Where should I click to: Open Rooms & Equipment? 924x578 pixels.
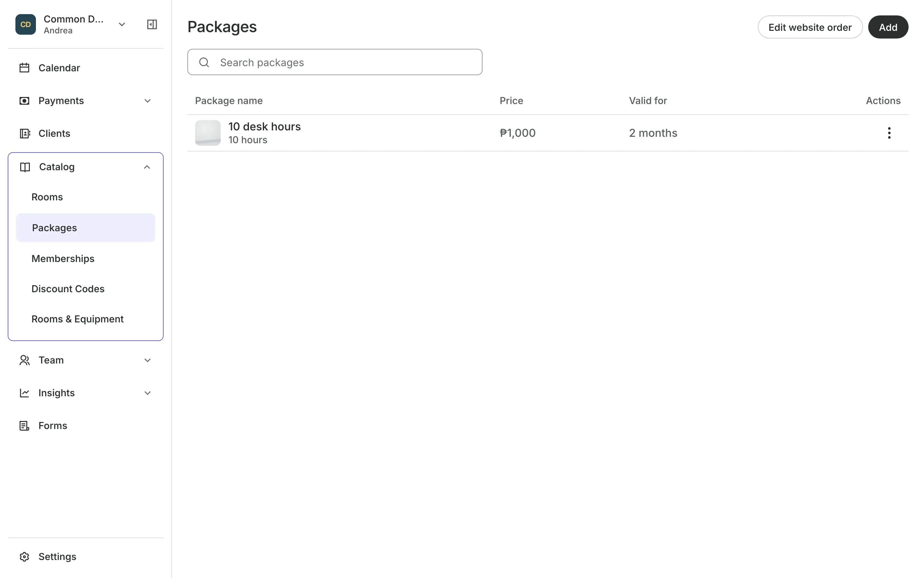[x=78, y=319]
